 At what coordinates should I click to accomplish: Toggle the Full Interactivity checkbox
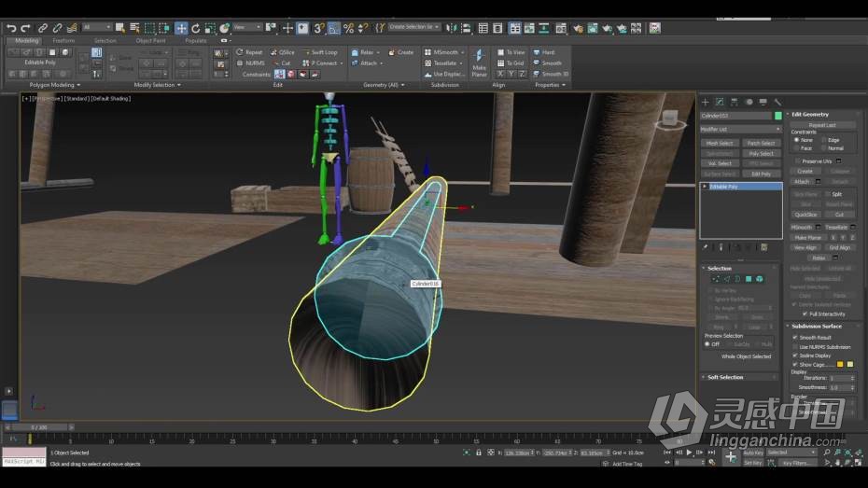tap(805, 314)
